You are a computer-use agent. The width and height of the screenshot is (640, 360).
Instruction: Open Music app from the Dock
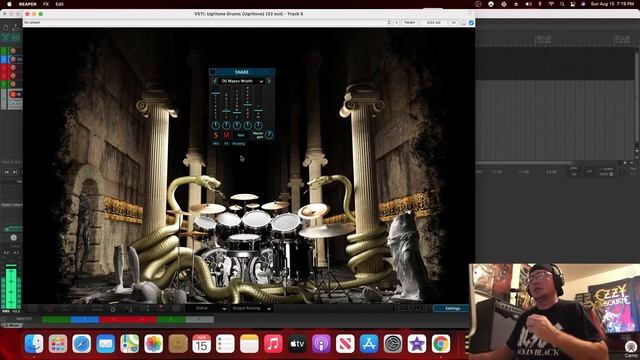coord(273,344)
